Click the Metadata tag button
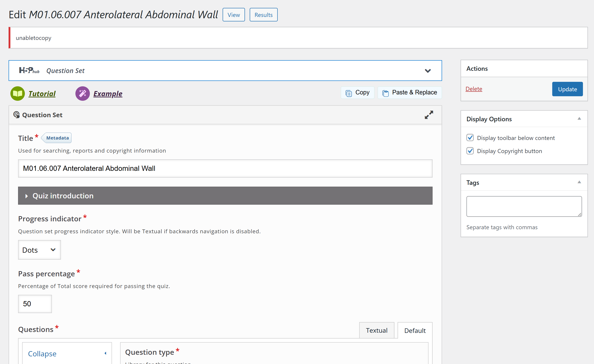This screenshot has height=364, width=594. pyautogui.click(x=57, y=138)
